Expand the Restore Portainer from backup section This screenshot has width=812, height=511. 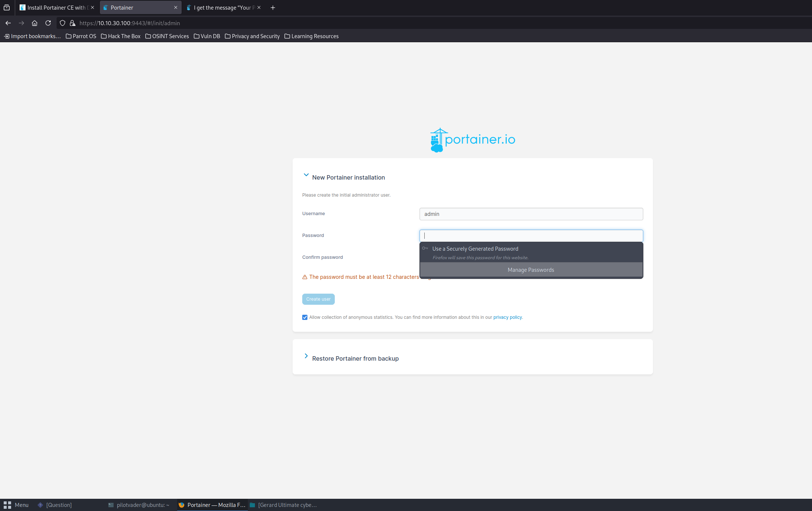coord(306,356)
